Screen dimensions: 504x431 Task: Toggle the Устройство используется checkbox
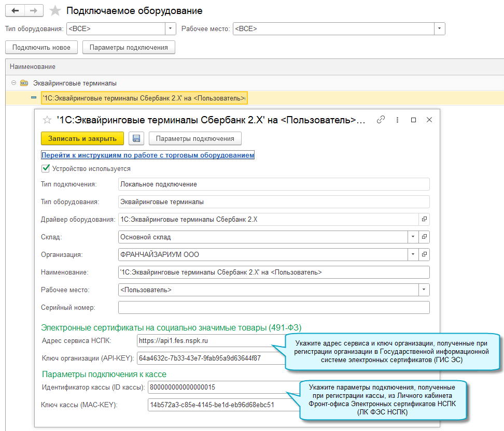(x=46, y=168)
